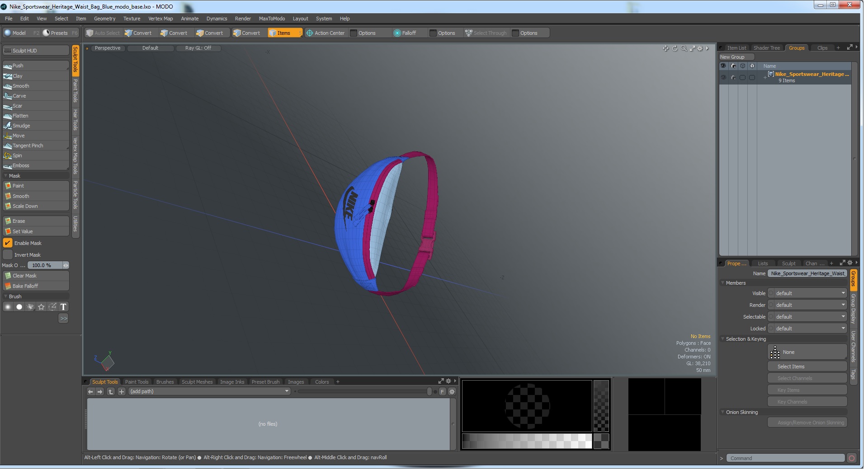Open the Vertex Map menu
Screen dimensions: 868x470
[x=160, y=19]
